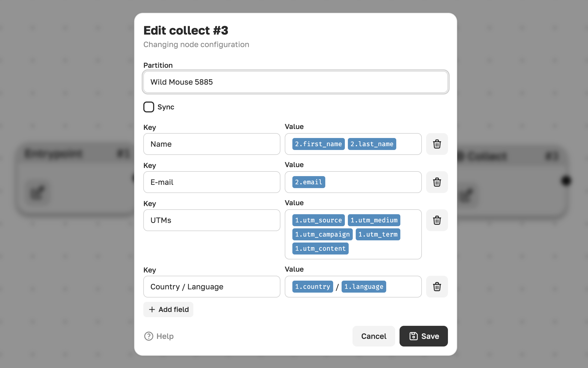Viewport: 588px width, 368px height.
Task: Open the Help link
Action: [159, 336]
